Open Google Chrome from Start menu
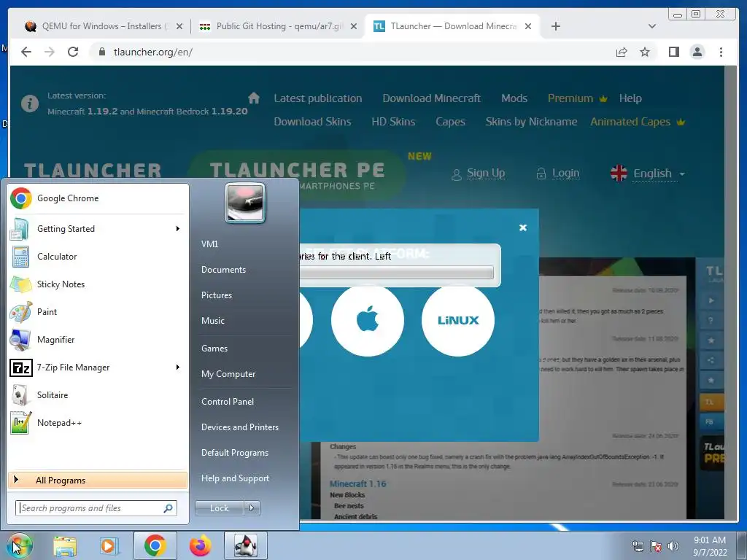Image resolution: width=747 pixels, height=560 pixels. click(98, 198)
